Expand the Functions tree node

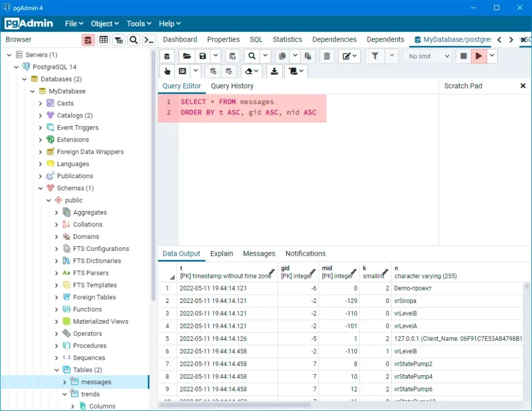(x=57, y=309)
